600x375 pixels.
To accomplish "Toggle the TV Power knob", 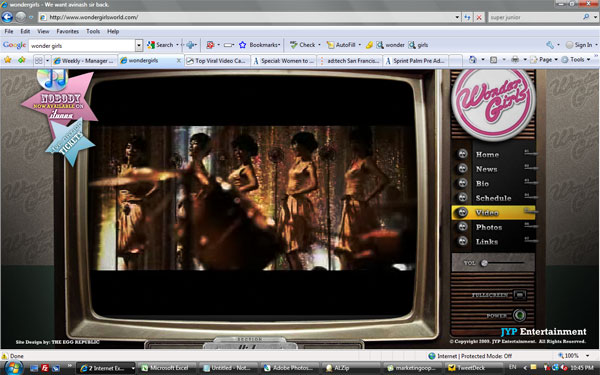I will pos(519,315).
